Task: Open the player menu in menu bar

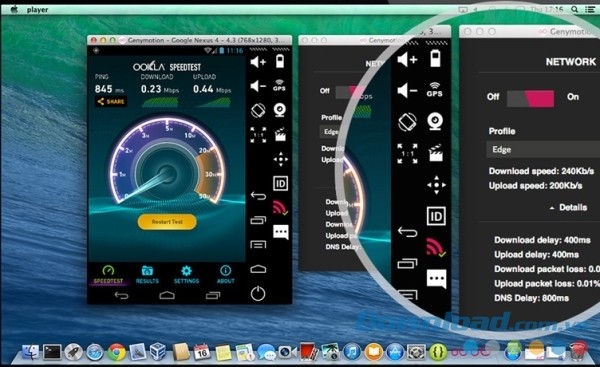Action: 38,10
